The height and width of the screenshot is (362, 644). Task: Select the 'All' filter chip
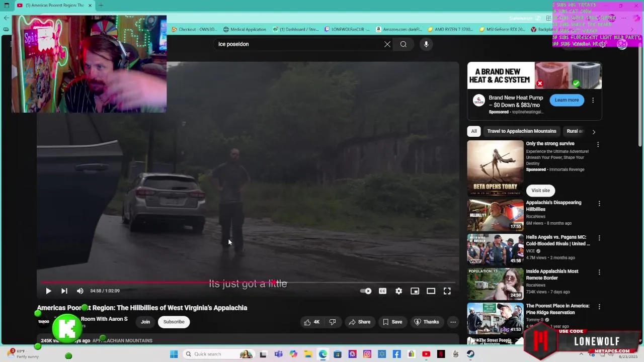[x=474, y=131]
